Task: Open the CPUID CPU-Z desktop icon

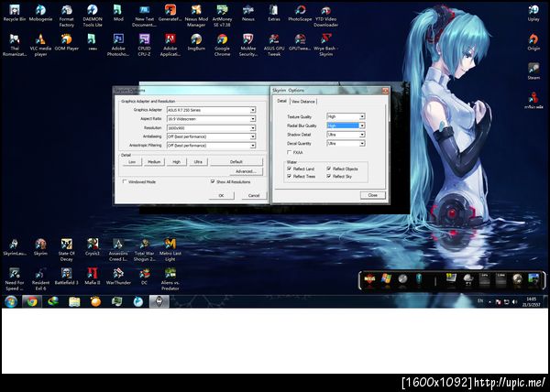Action: (144, 45)
